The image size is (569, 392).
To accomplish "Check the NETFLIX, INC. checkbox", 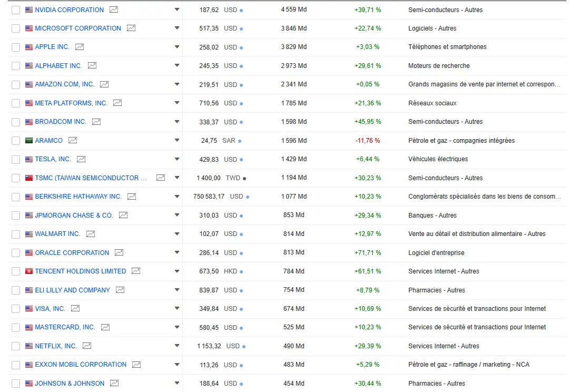I will pos(16,346).
